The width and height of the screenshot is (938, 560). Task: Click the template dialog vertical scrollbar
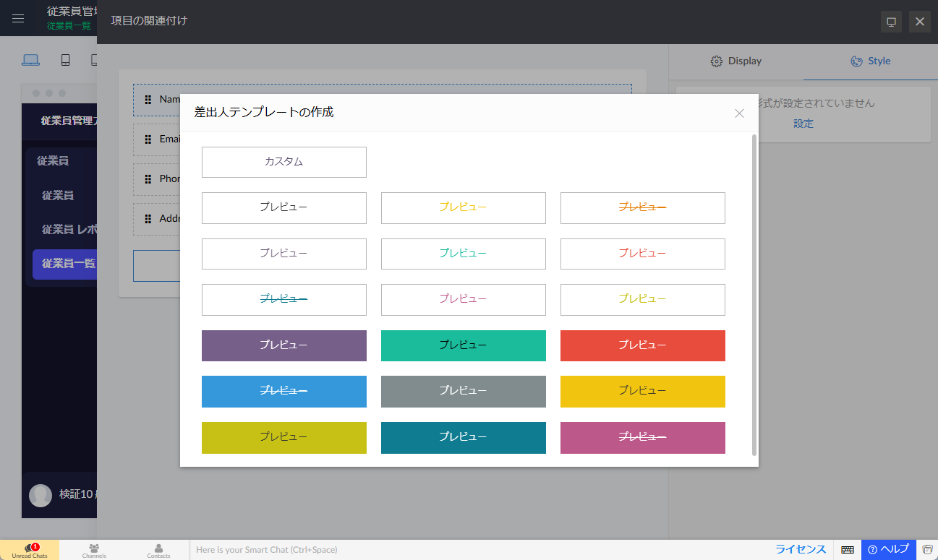click(754, 295)
